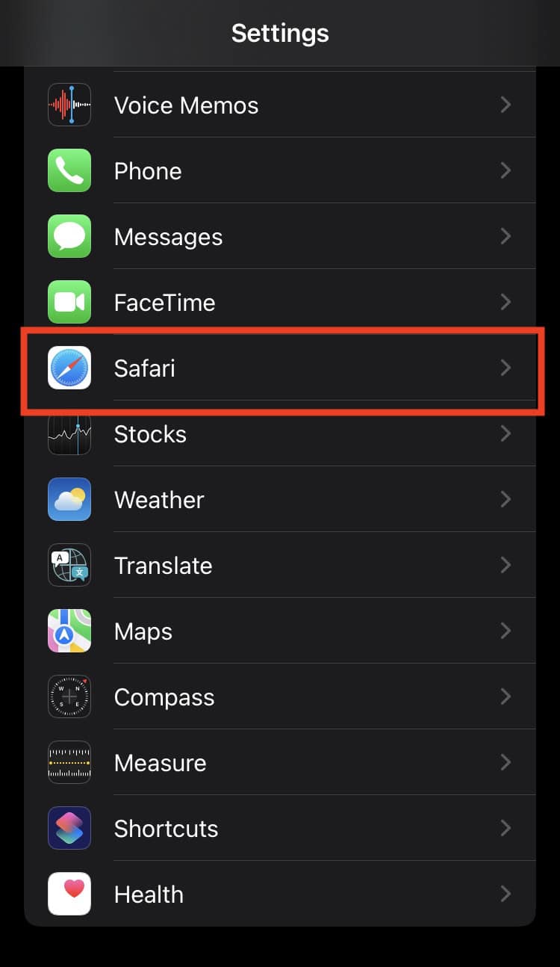Tap the Stocks chart icon
560x967 pixels.
[x=69, y=434]
